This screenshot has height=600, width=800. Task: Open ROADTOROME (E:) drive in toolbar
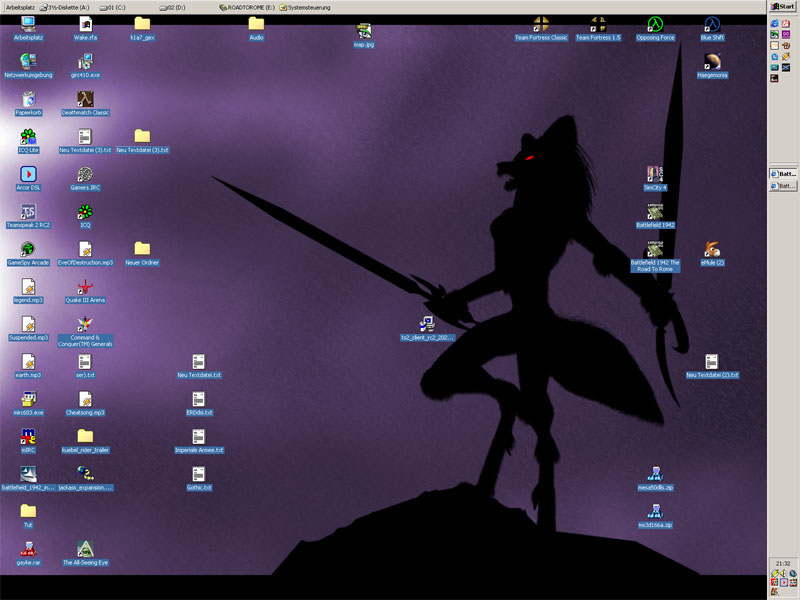(247, 7)
